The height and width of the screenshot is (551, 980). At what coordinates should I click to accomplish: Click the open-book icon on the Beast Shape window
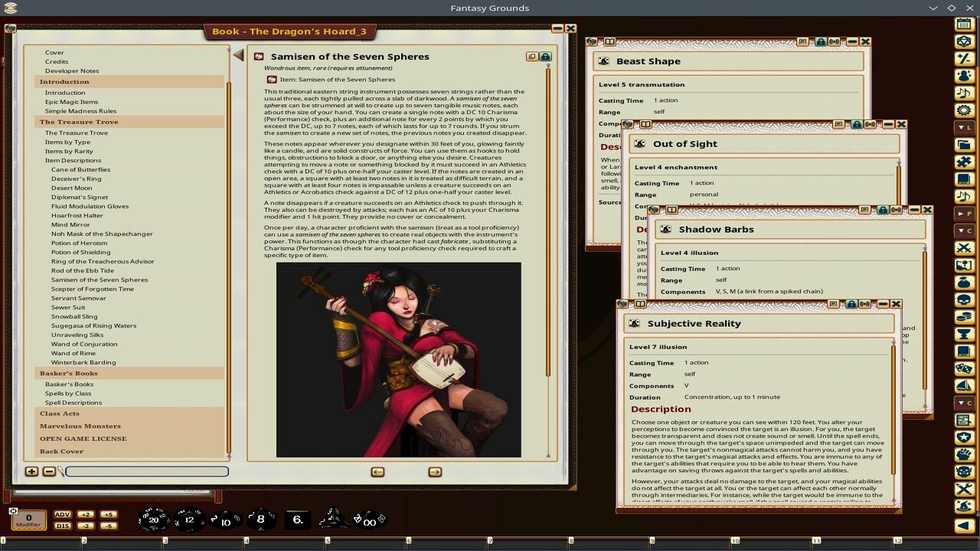(x=609, y=42)
